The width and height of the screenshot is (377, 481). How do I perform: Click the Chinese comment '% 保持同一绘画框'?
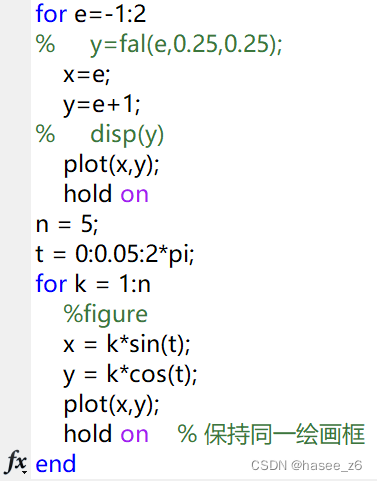(x=271, y=434)
